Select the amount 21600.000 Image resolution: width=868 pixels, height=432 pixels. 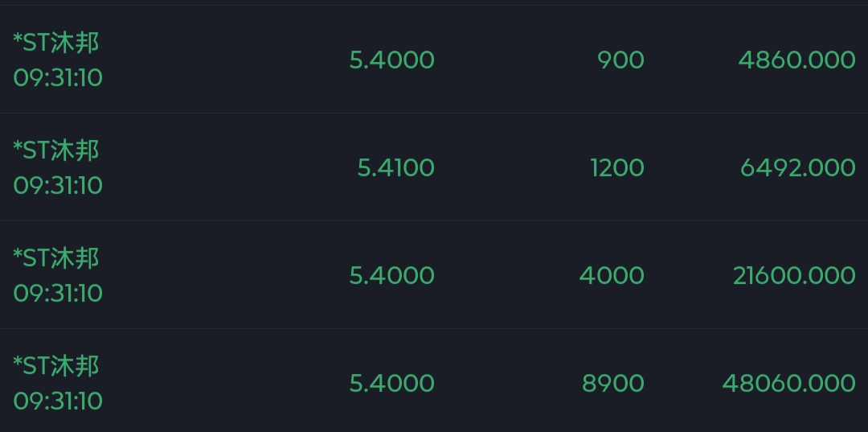point(793,276)
